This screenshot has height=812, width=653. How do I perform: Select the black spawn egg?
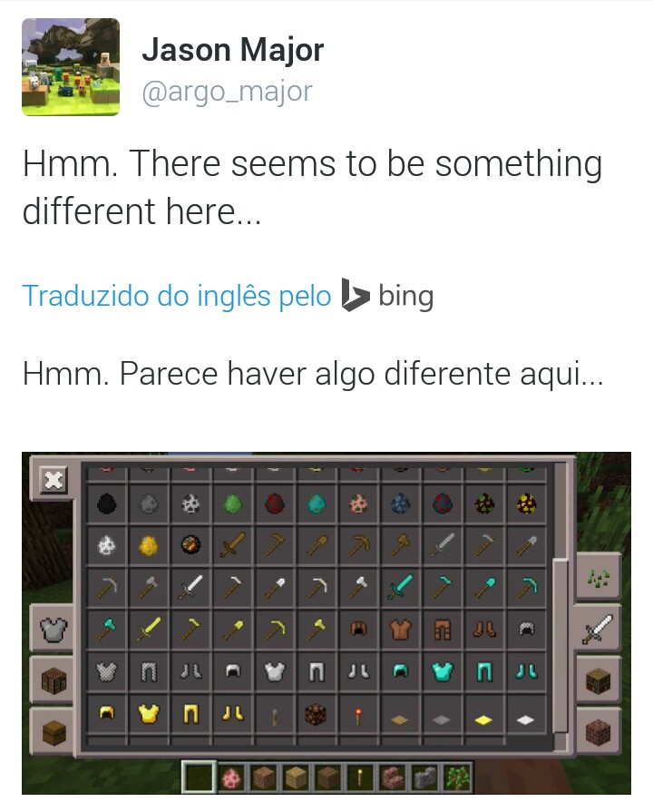pos(106,503)
